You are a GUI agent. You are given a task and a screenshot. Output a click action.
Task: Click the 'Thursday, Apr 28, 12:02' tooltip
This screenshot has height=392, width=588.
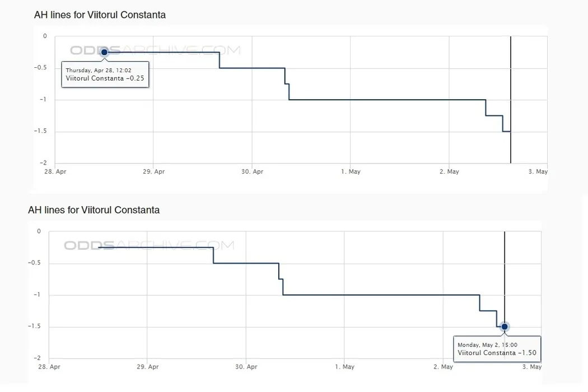pos(105,74)
